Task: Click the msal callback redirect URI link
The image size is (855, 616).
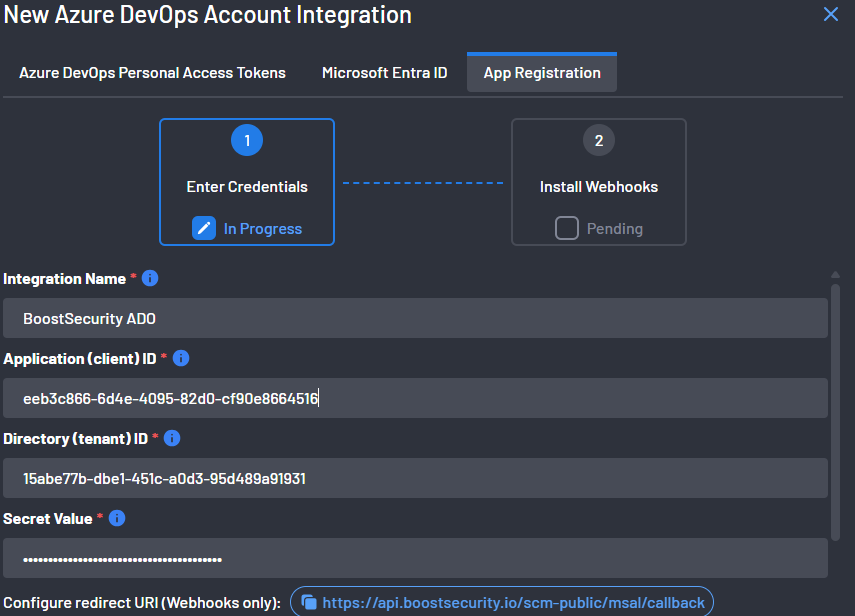Action: (513, 603)
